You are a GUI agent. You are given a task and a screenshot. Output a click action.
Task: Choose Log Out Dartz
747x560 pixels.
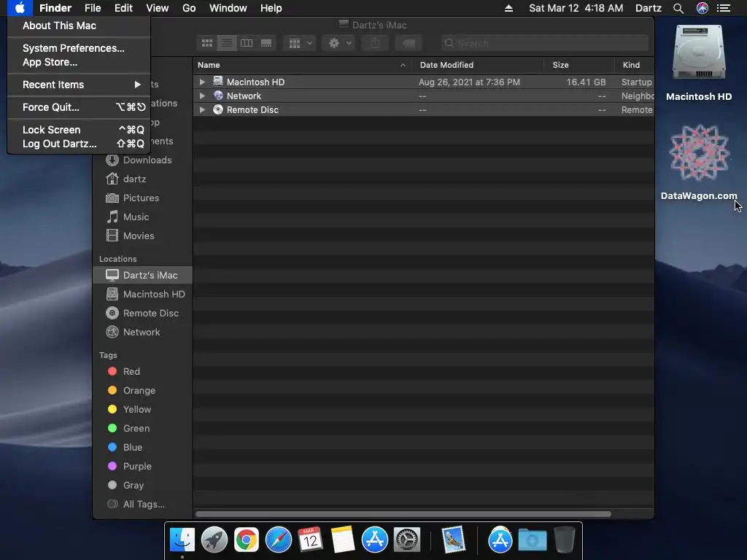pyautogui.click(x=79, y=144)
